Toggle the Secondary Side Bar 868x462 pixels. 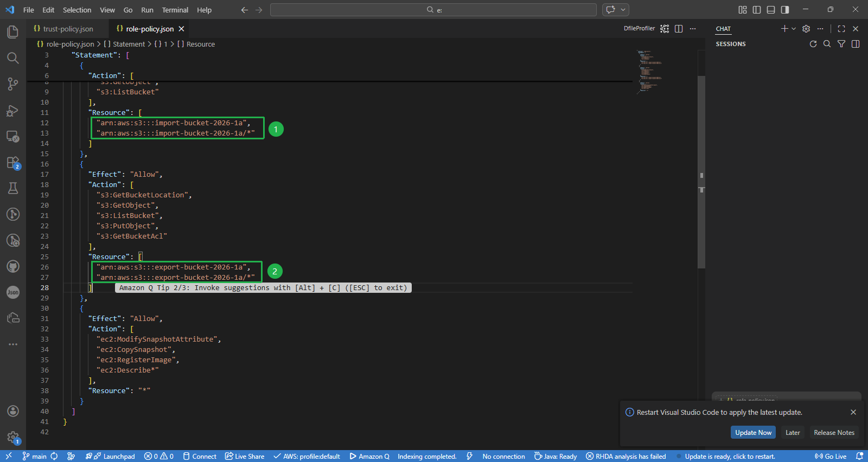pyautogui.click(x=785, y=10)
